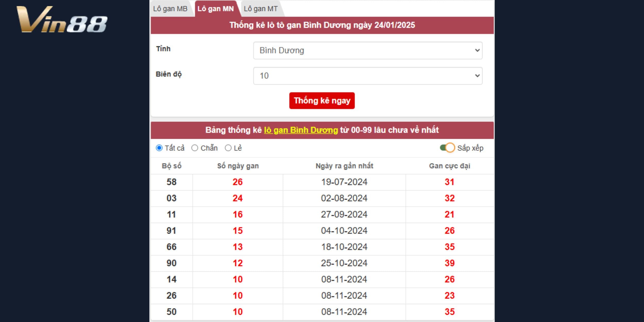
Task: Click the Số ngày gan column header
Action: [238, 166]
